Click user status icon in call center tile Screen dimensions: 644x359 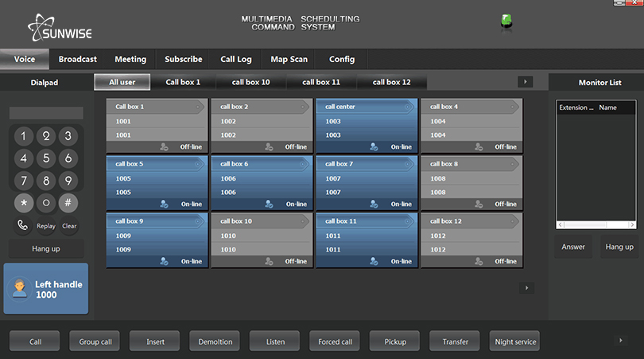(374, 146)
